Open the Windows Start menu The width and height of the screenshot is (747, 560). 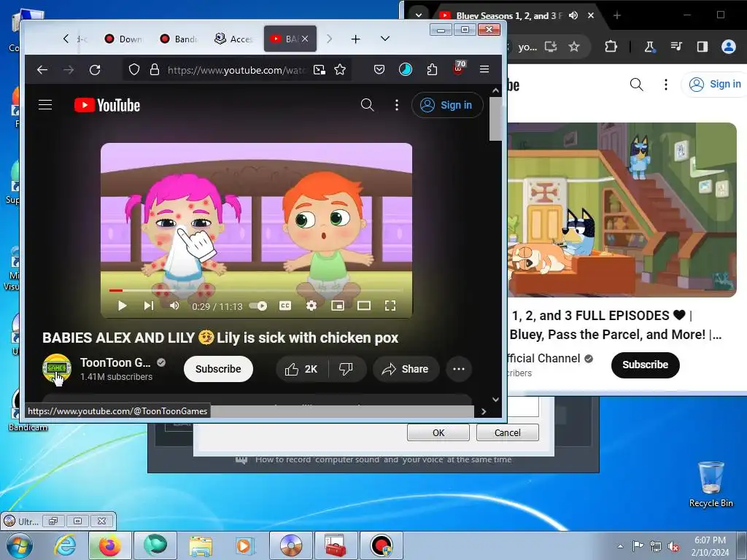[x=19, y=545]
